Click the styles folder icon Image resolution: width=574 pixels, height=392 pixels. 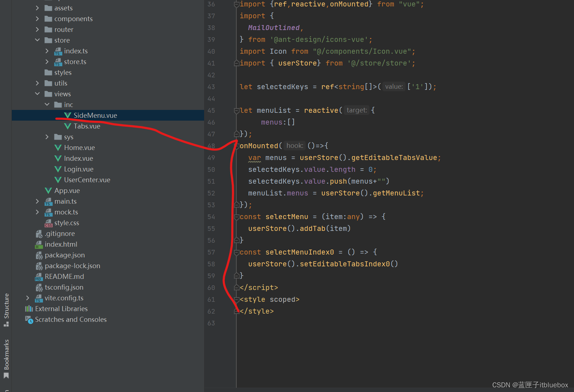pyautogui.click(x=48, y=72)
